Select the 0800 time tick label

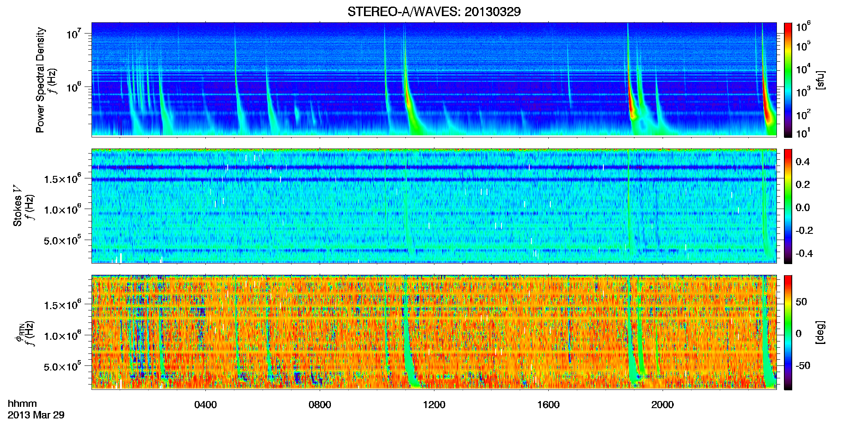click(x=320, y=405)
